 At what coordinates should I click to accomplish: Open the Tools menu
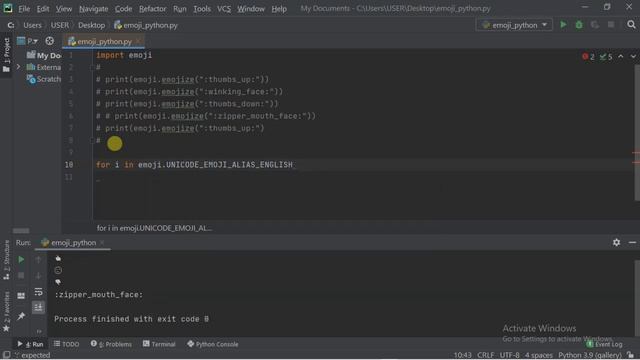202,9
